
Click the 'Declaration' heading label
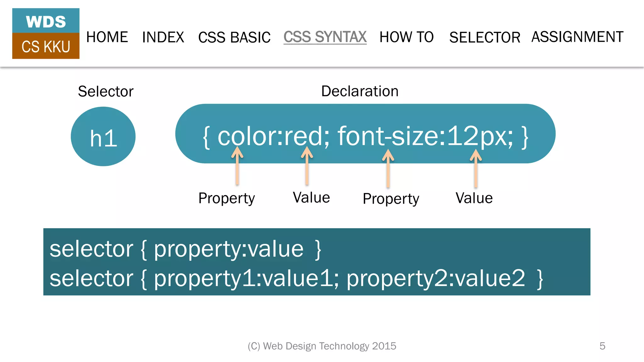[x=360, y=91]
